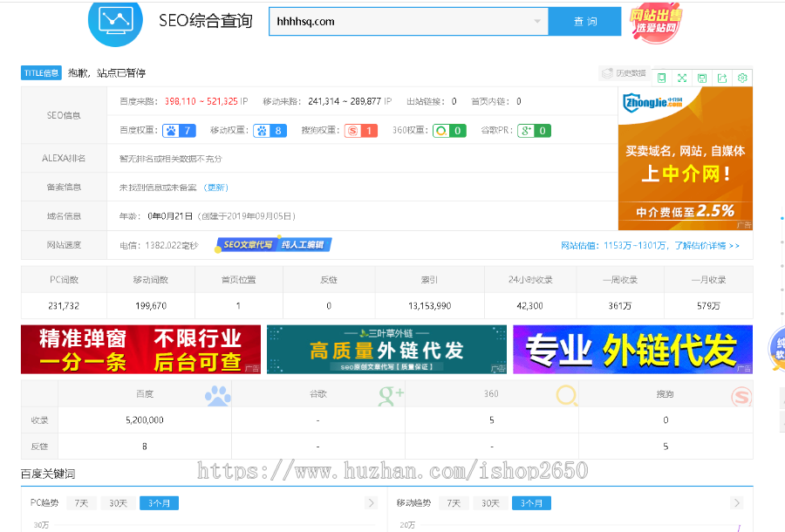
Task: Click the Sogou S icon in table header
Action: (x=741, y=397)
